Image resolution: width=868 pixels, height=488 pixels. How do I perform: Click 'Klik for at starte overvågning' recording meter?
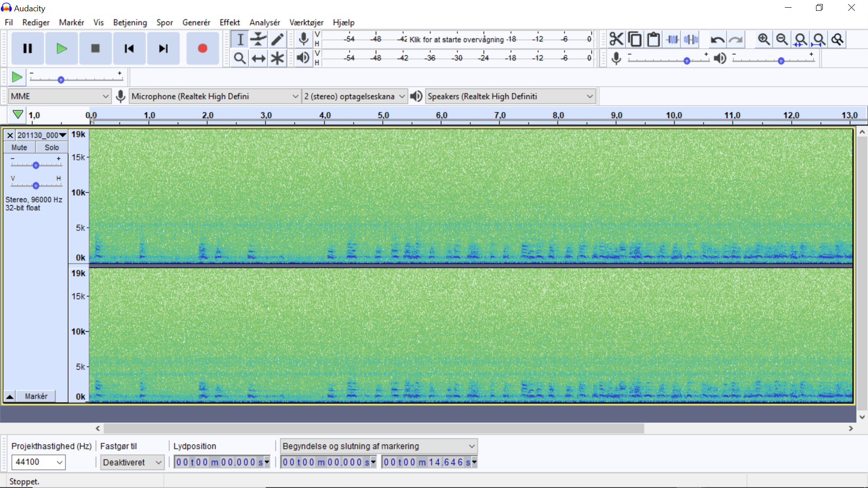(457, 39)
